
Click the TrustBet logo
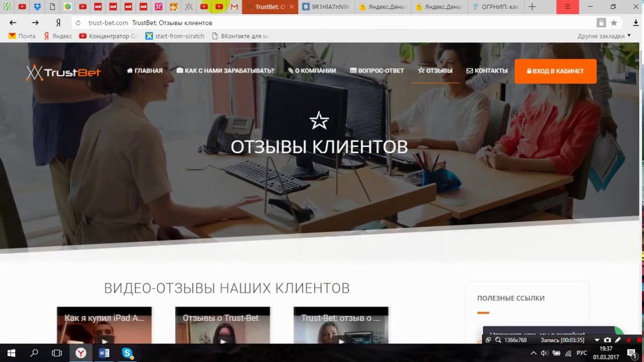64,72
